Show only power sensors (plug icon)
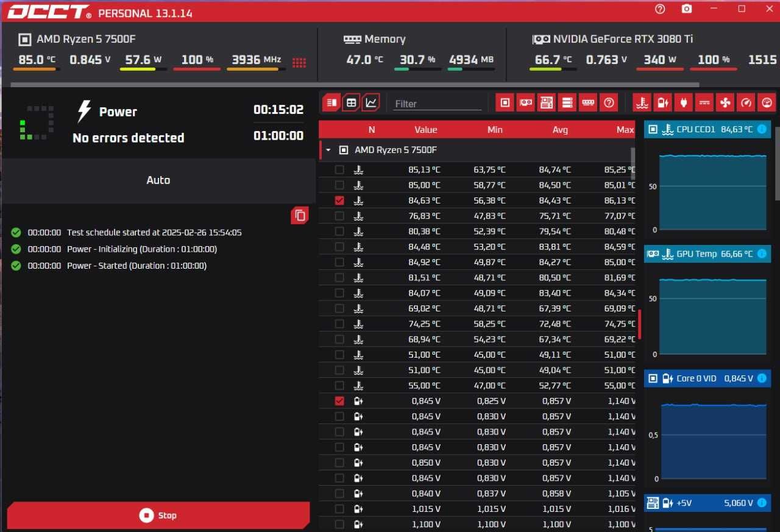The width and height of the screenshot is (780, 532). coord(683,102)
